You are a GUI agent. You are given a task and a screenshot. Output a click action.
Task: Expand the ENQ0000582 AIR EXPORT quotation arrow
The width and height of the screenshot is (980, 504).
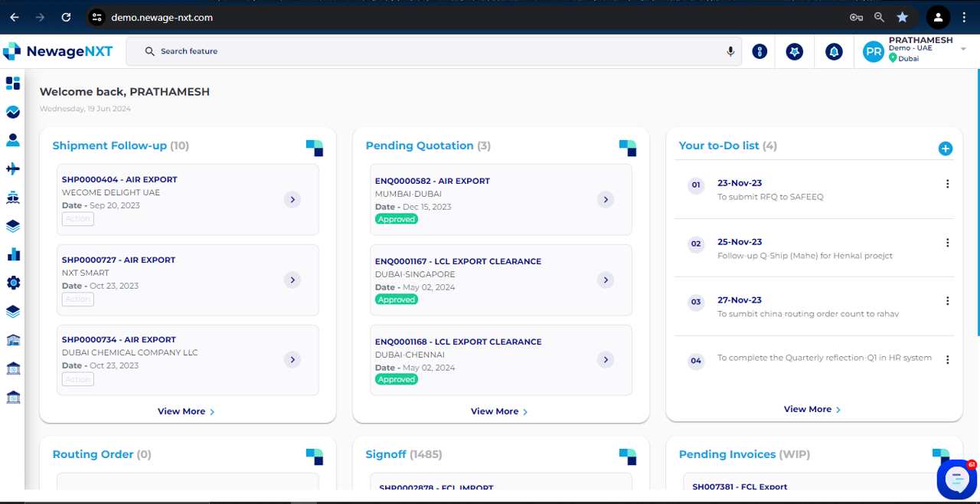[606, 199]
